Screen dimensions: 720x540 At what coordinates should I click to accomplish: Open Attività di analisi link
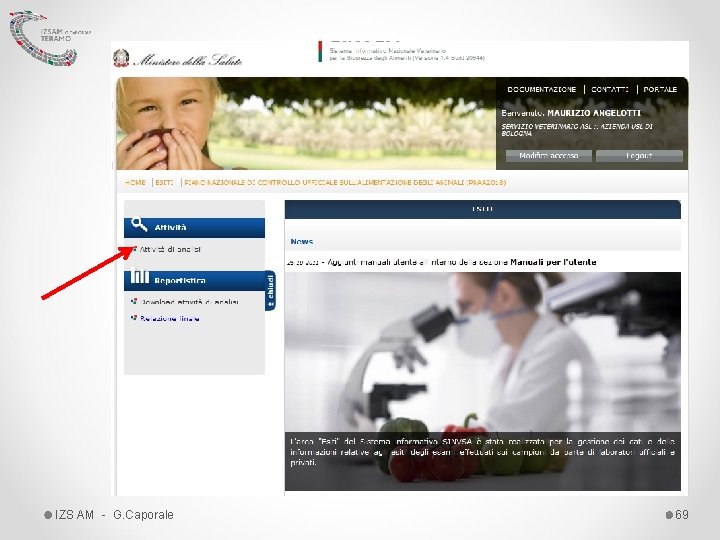[170, 249]
